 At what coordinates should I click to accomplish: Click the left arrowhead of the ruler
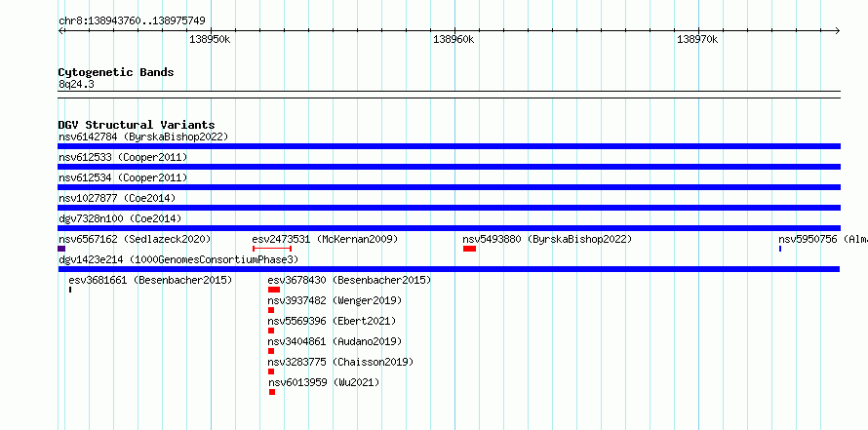[61, 31]
